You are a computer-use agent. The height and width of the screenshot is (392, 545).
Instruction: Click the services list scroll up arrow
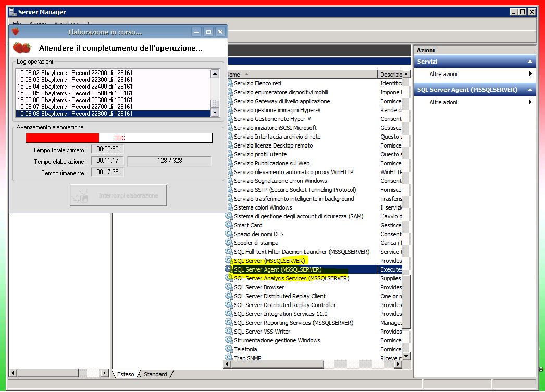406,74
